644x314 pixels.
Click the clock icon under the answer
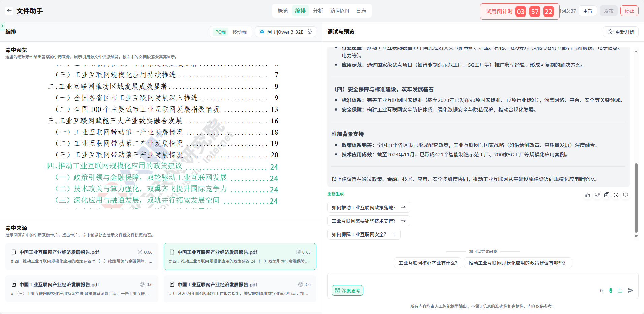[x=616, y=195]
